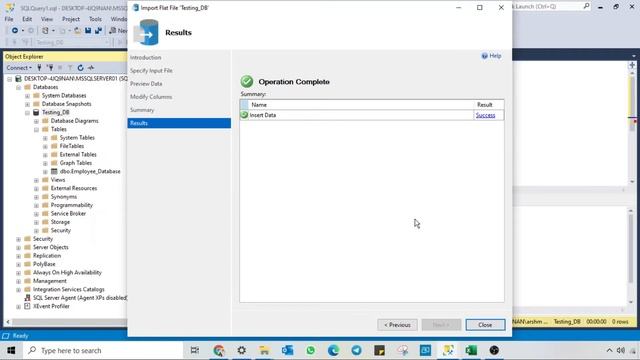Open the Success result link
This screenshot has width=640, height=360.
pos(485,116)
